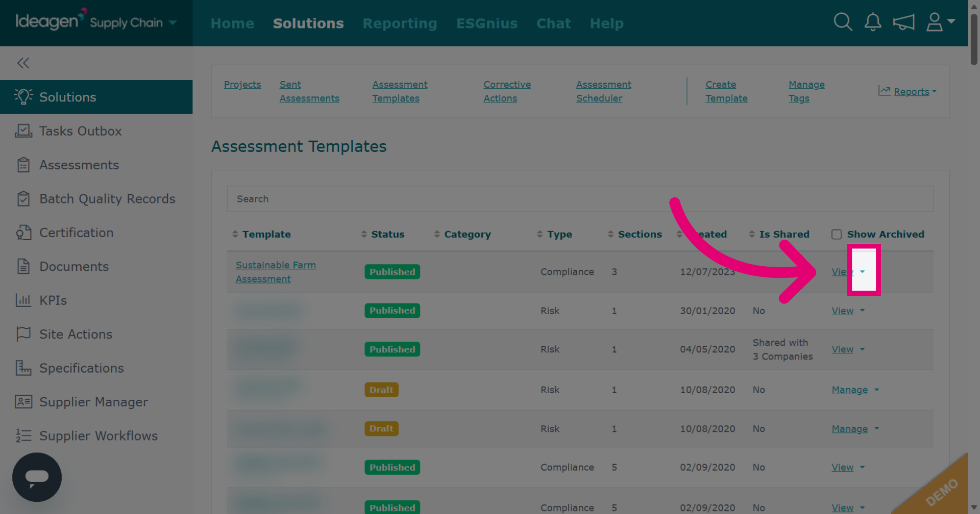Expand View arrow for 30/01/2020 row
The width and height of the screenshot is (980, 514).
click(x=863, y=310)
